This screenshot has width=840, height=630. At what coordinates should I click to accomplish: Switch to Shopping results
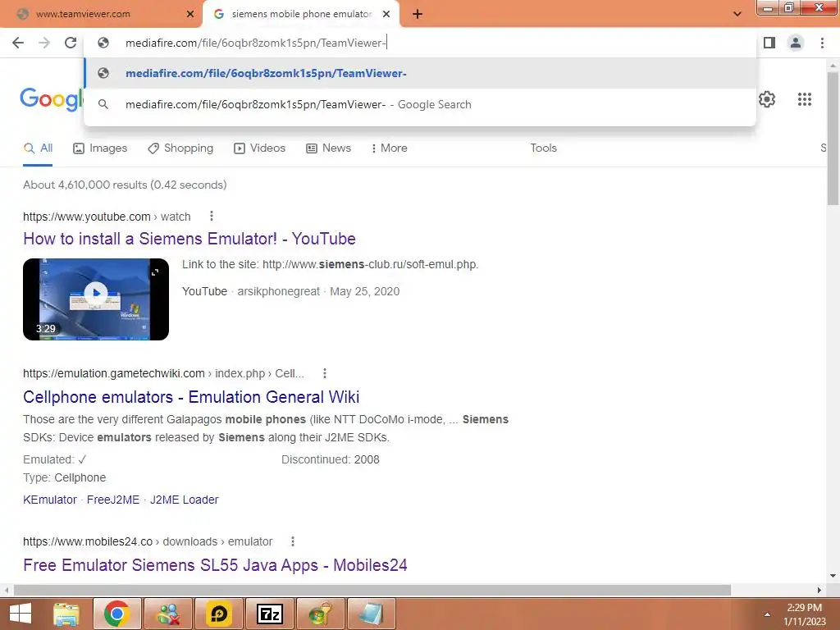pyautogui.click(x=180, y=148)
